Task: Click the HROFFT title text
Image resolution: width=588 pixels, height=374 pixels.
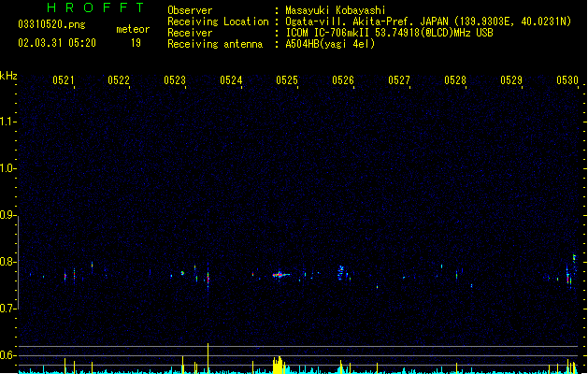Action: (95, 7)
